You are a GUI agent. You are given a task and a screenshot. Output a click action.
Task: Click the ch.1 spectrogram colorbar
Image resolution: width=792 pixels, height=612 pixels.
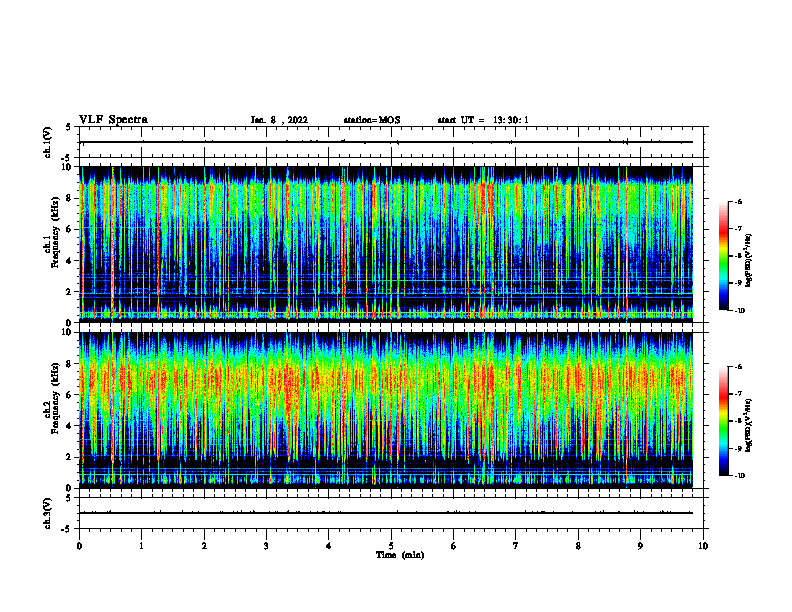coord(724,256)
